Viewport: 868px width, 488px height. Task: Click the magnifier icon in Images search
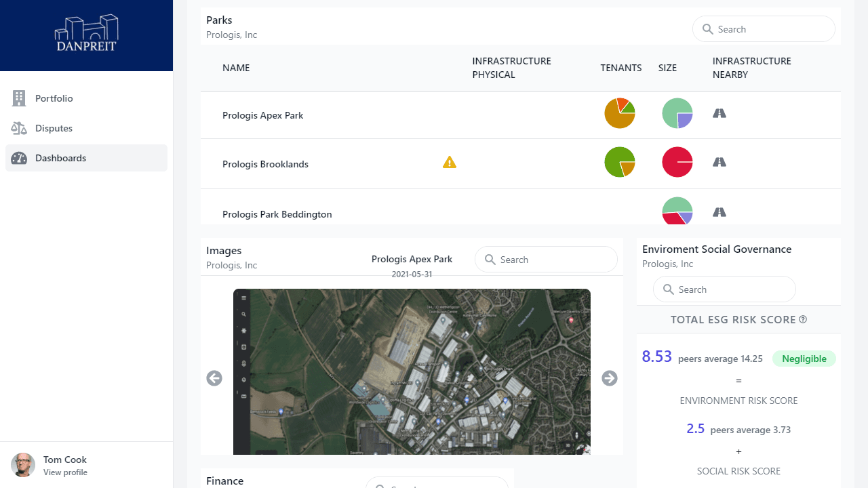490,260
